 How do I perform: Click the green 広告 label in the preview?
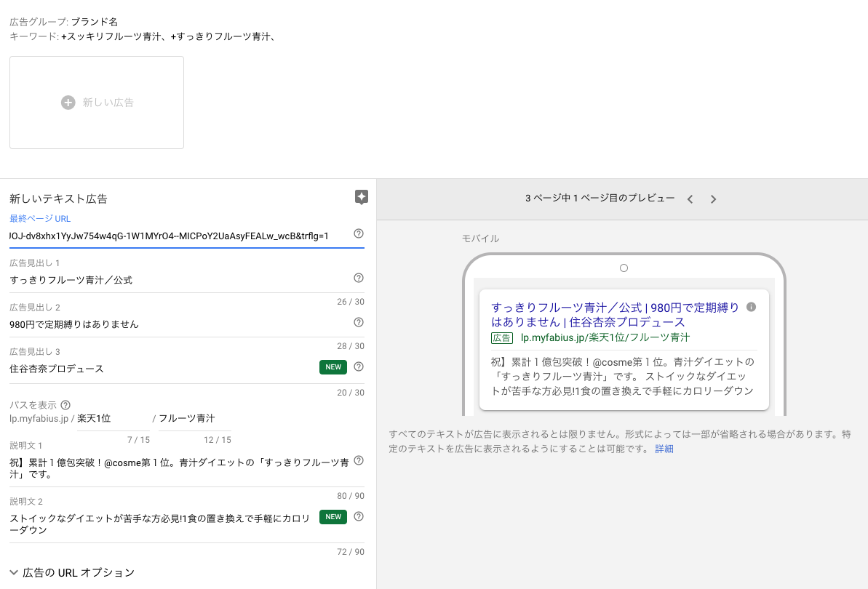coord(502,339)
